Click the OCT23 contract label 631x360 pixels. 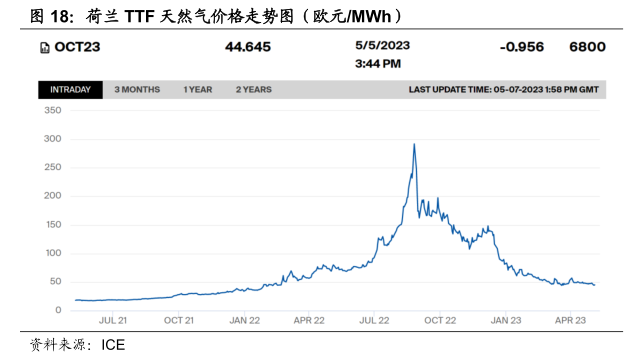click(77, 47)
